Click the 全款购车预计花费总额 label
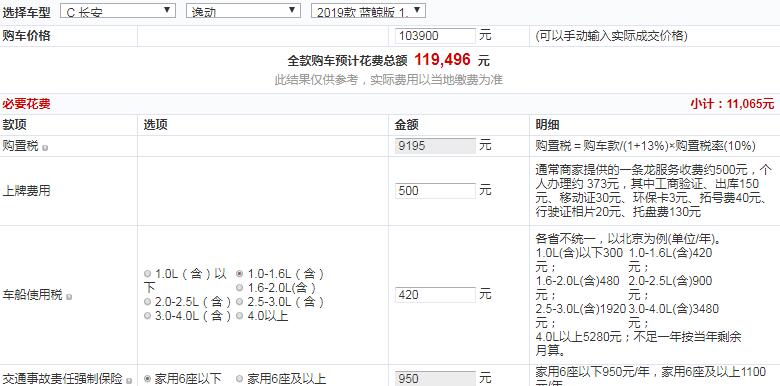 point(347,61)
